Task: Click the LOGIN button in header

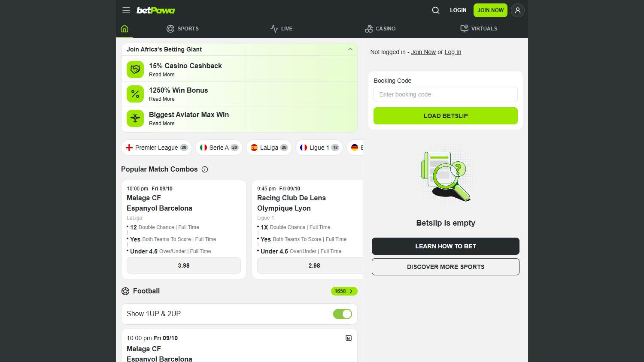Action: [x=458, y=10]
